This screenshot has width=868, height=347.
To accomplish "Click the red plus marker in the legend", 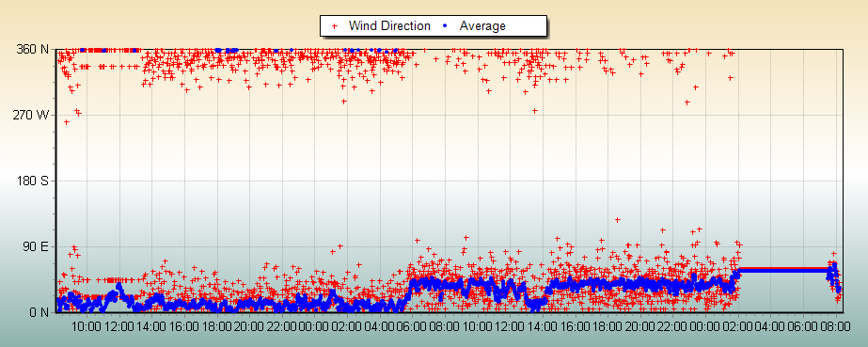I will point(334,25).
